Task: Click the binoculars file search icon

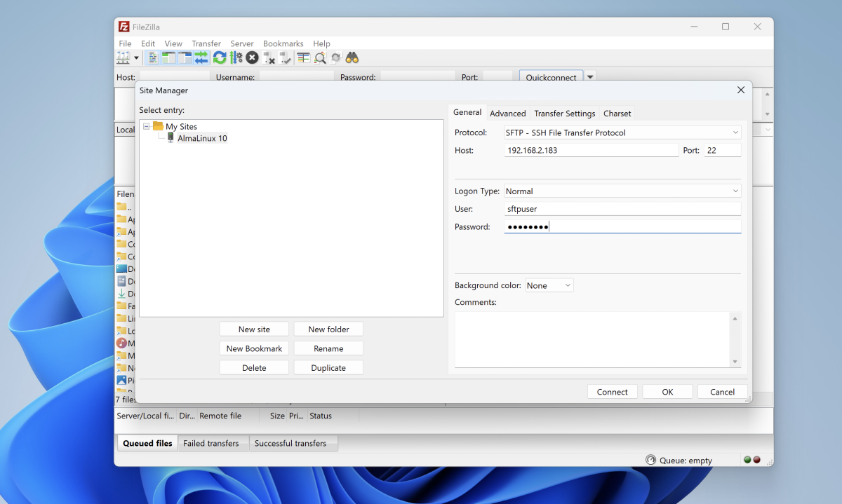Action: point(352,58)
